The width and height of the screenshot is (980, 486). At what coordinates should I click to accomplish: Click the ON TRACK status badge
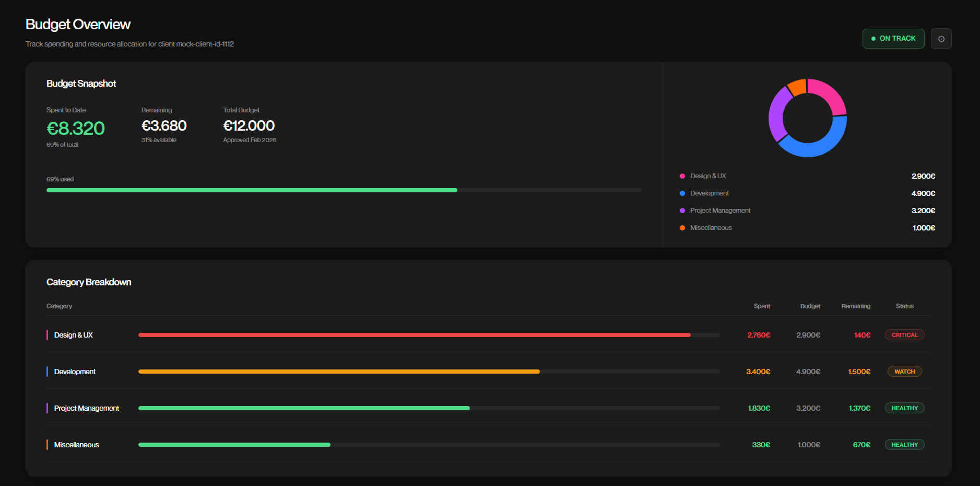893,39
